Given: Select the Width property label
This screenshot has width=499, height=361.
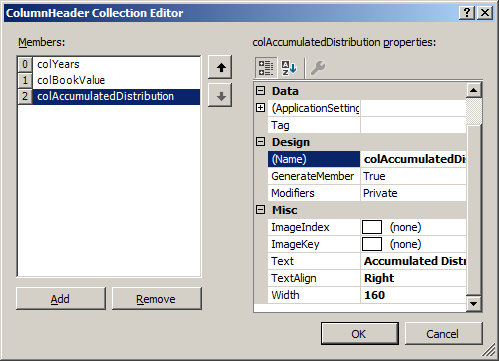Looking at the screenshot, I should click(314, 295).
